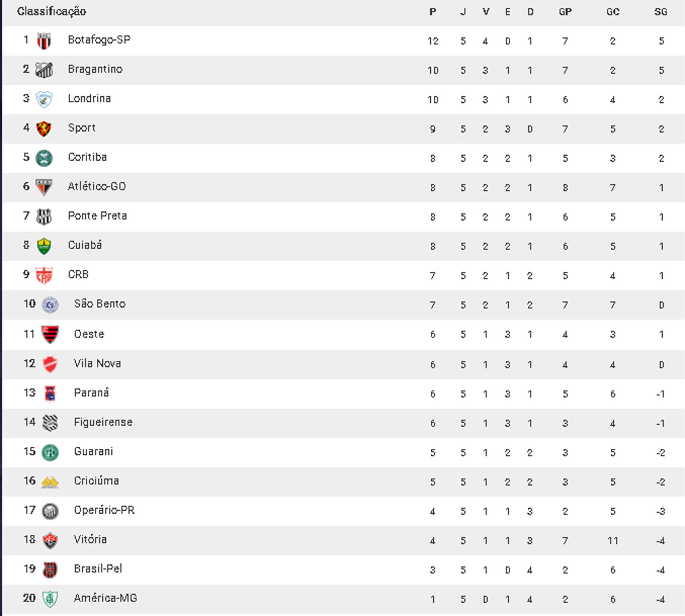Image resolution: width=685 pixels, height=616 pixels.
Task: Open the Ponte Preta team link
Action: (x=97, y=216)
